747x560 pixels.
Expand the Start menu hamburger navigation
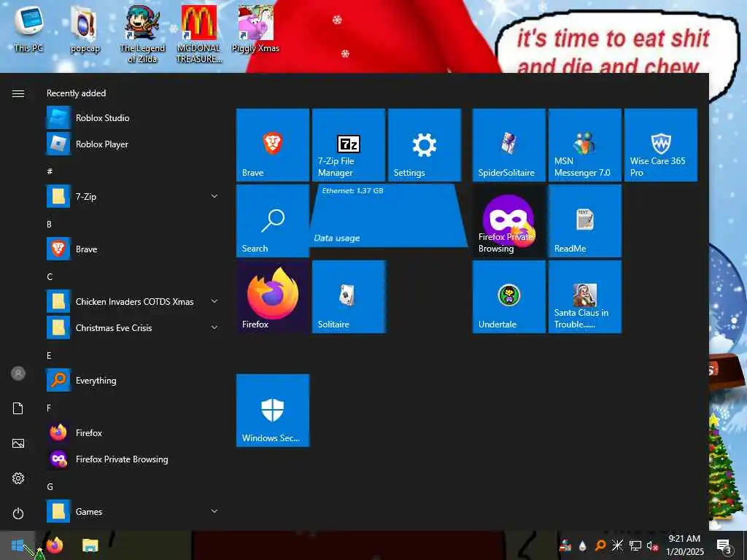18,93
